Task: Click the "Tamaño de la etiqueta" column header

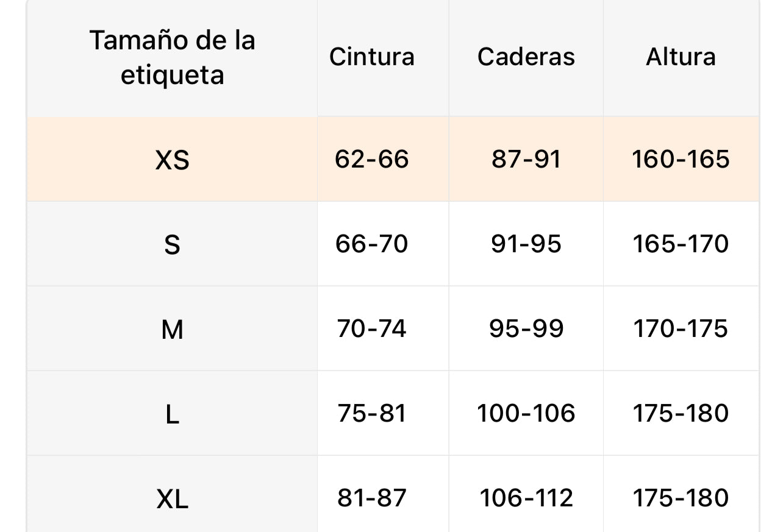Action: (172, 57)
